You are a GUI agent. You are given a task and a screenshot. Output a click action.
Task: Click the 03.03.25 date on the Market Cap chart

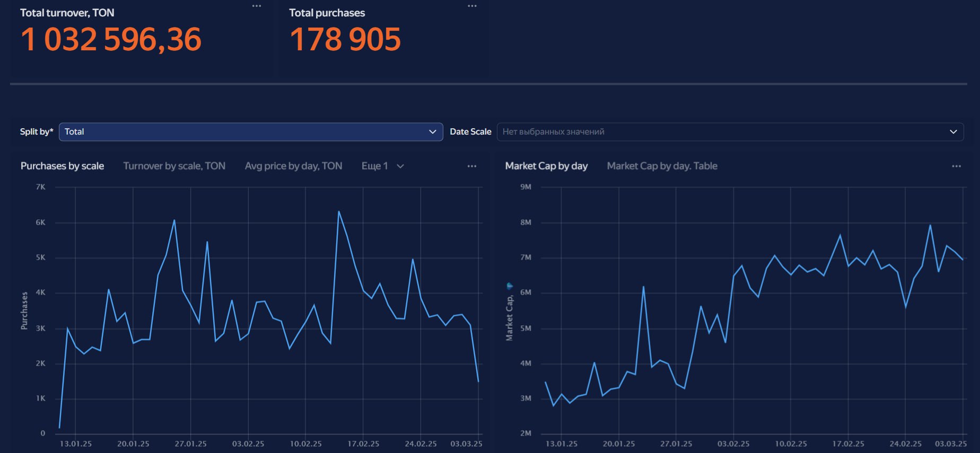[x=951, y=444]
